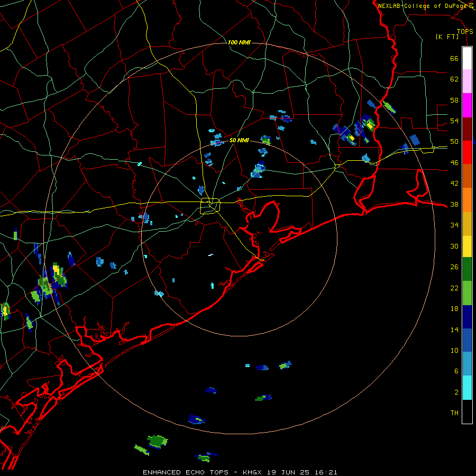Viewport: 476px width, 476px height.
Task: Click the light green 22 kft legend swatch
Action: pyautogui.click(x=467, y=293)
